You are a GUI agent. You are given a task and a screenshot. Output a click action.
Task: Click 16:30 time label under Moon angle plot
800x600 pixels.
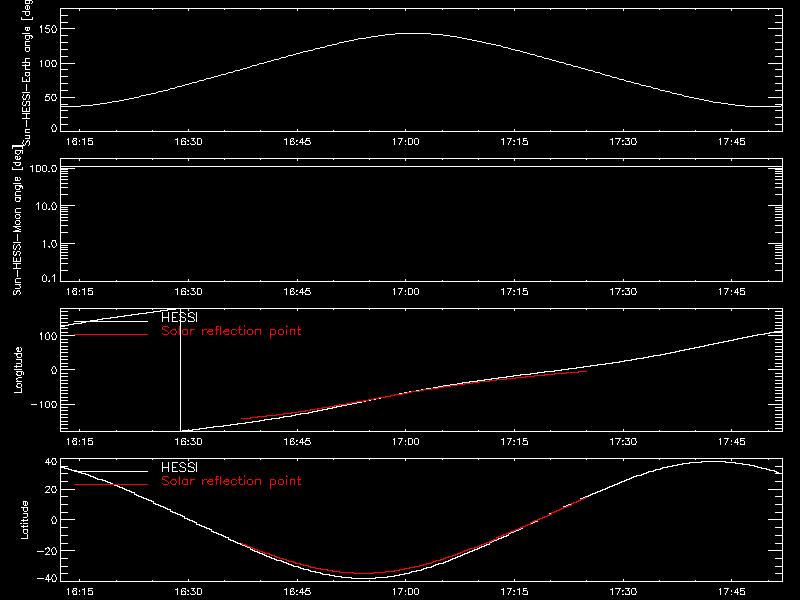tap(188, 292)
